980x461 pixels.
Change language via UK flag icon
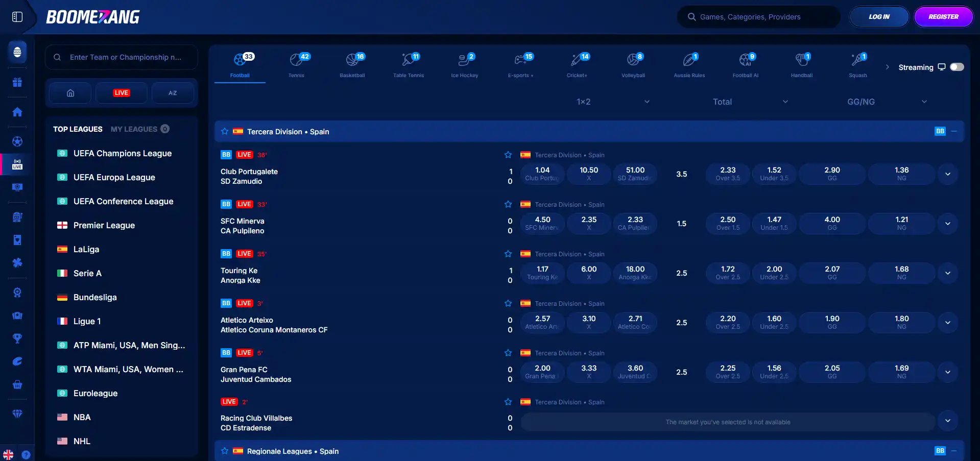pyautogui.click(x=8, y=455)
